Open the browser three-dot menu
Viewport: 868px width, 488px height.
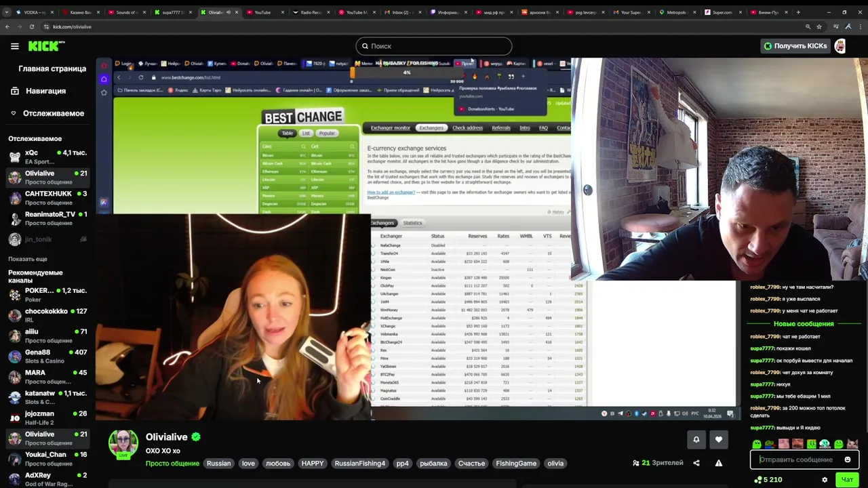coord(861,26)
